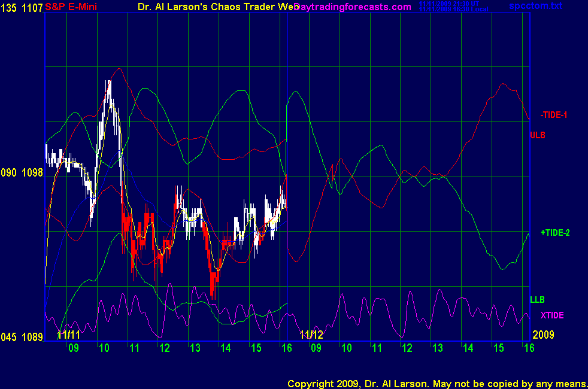Screen dimensions: 588x389
Task: Click the first 13 hour axis label
Action: coord(194,348)
